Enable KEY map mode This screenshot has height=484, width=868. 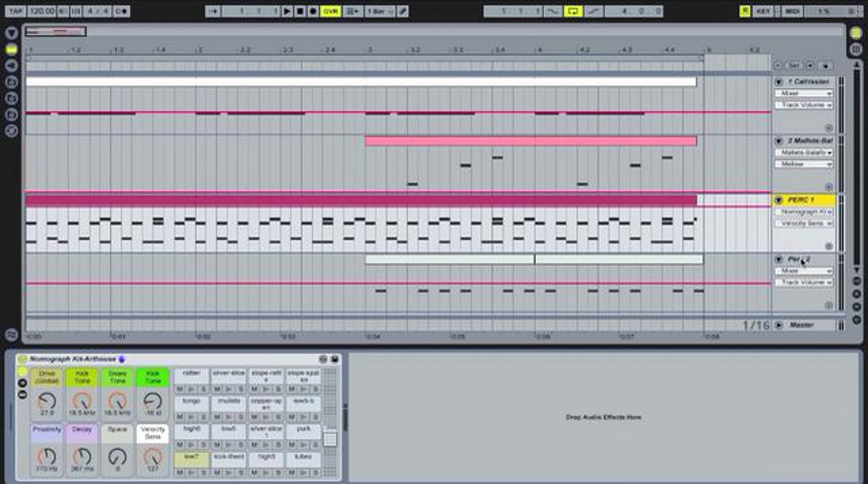coord(763,11)
